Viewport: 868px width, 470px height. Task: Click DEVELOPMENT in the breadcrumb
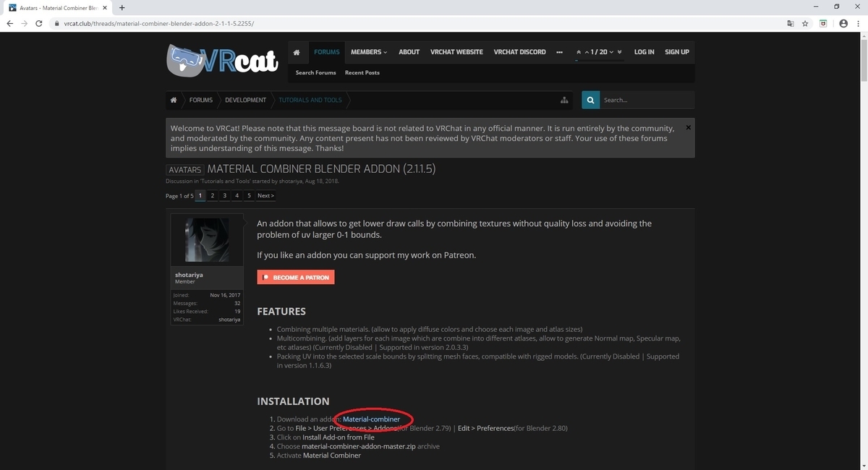(x=245, y=100)
